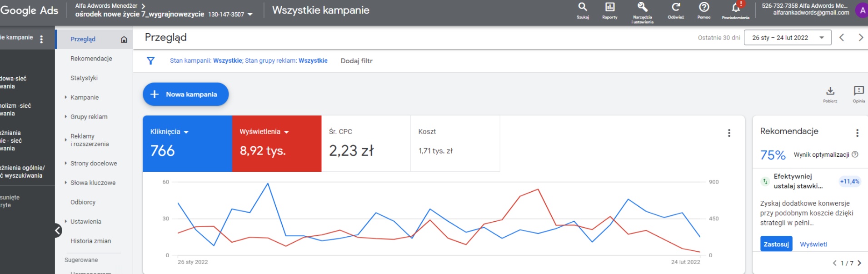Viewport: 868px width, 274px height.
Task: Open the Opinia feedback icon
Action: tap(858, 91)
